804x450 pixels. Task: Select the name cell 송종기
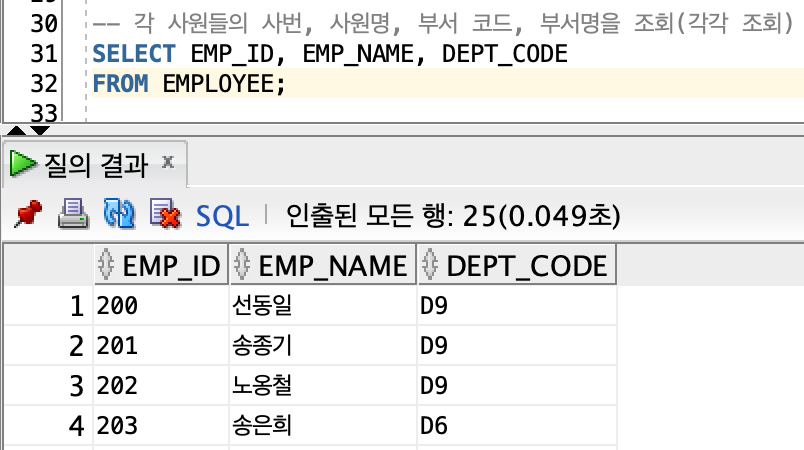pos(323,345)
